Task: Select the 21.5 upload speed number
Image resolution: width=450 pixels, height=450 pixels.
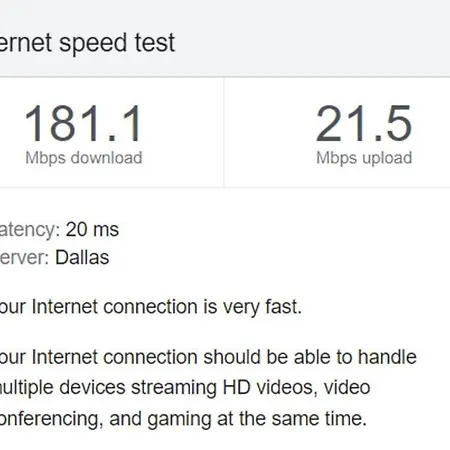Action: 364,124
